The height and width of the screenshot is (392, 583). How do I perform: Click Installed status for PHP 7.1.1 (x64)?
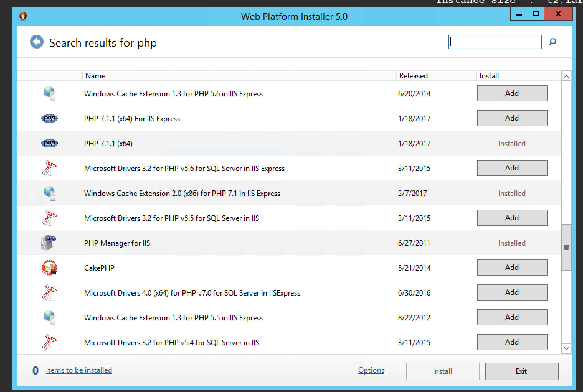pyautogui.click(x=512, y=143)
